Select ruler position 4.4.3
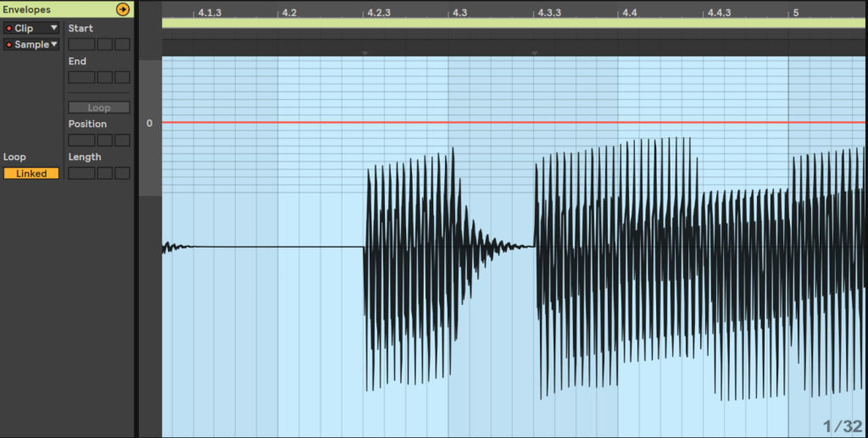Viewport: 868px width, 438px height. [719, 13]
